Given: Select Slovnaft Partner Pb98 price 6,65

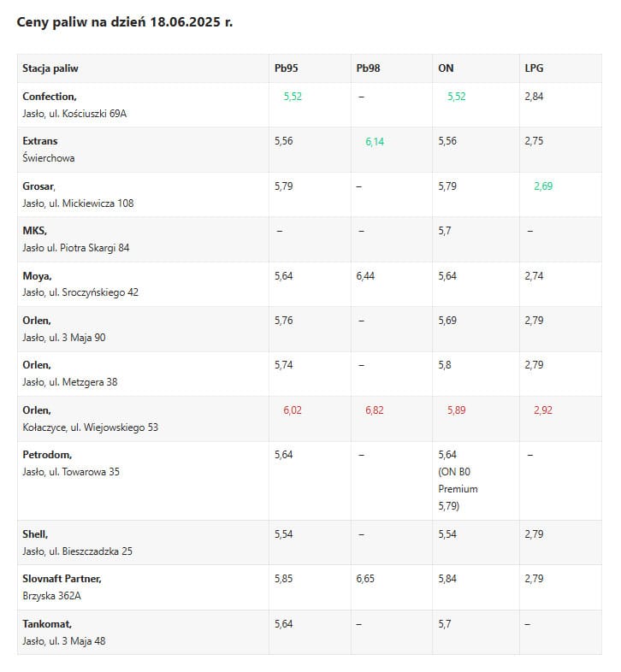Looking at the screenshot, I should 366,579.
